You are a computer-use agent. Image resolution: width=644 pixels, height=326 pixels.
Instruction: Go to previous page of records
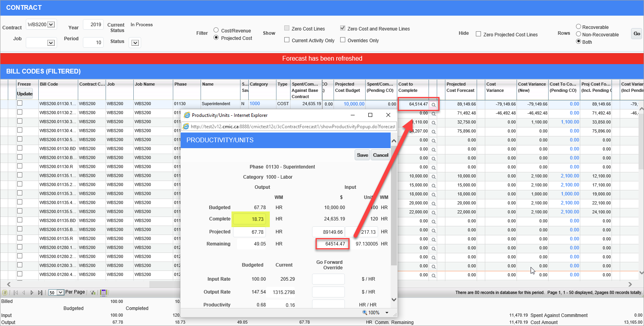click(24, 292)
